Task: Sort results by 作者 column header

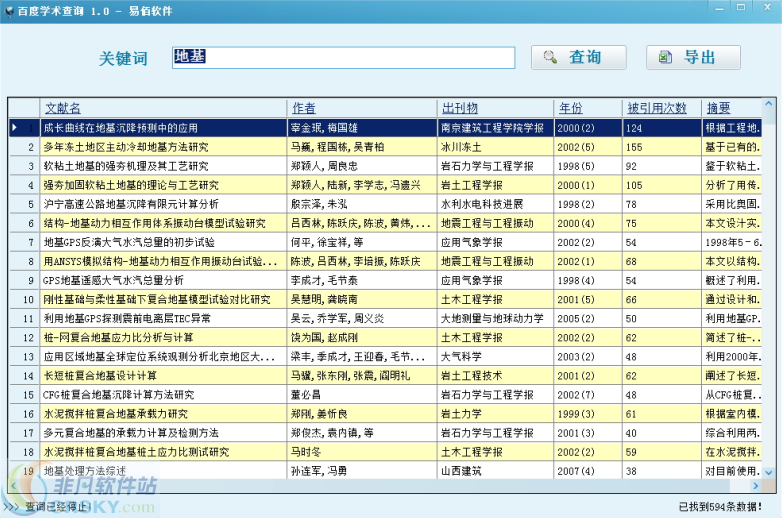Action: 303,108
